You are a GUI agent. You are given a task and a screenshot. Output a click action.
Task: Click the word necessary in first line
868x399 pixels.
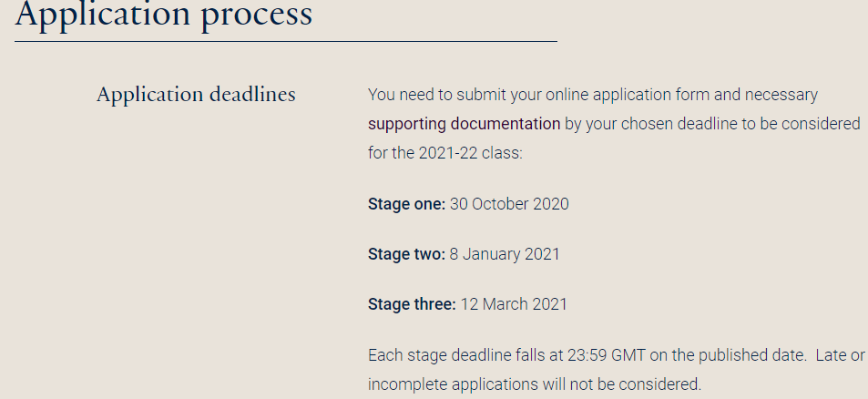click(x=781, y=95)
